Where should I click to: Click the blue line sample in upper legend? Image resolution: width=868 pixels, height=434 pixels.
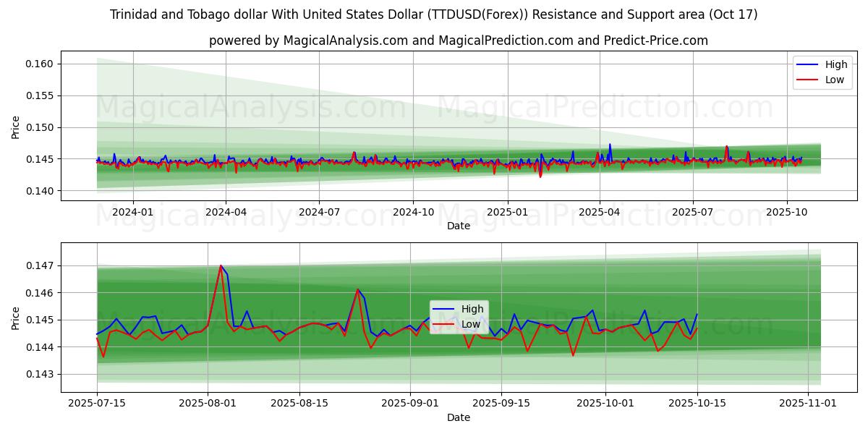[807, 64]
